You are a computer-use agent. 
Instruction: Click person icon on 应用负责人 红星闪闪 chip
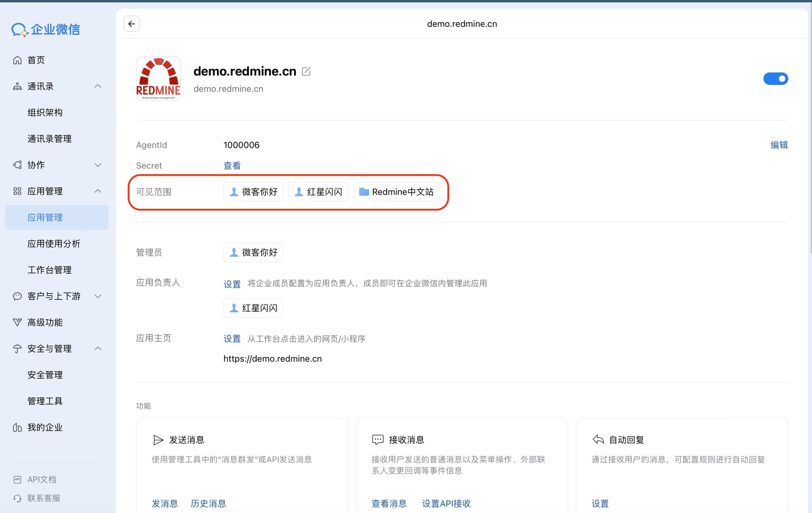tap(234, 308)
